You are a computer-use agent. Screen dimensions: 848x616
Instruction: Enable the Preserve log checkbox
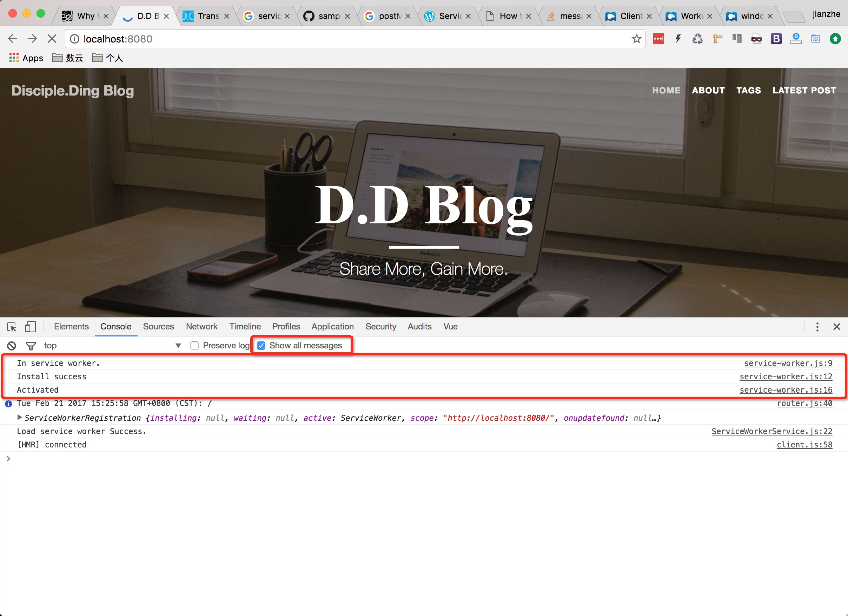pyautogui.click(x=194, y=346)
